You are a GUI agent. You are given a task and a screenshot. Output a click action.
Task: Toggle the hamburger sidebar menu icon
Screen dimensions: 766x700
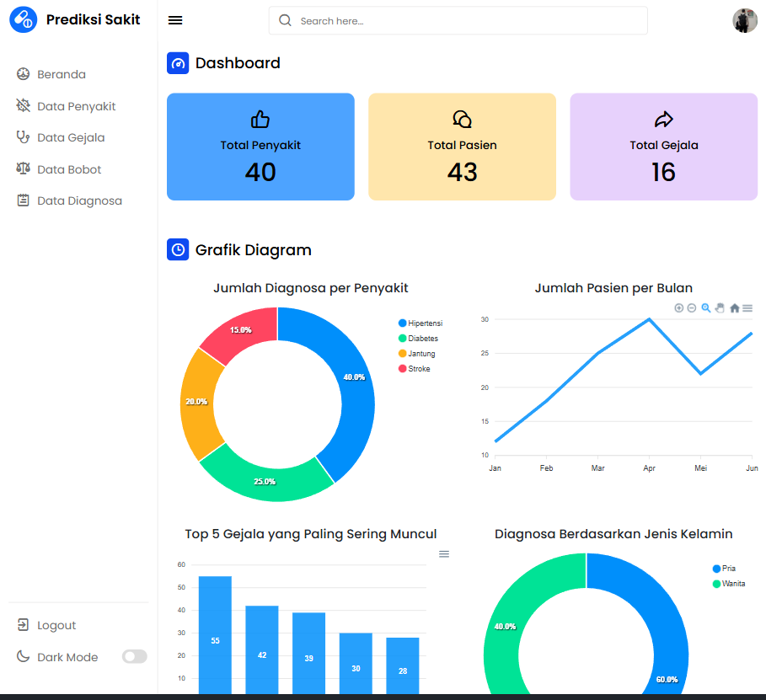click(175, 20)
